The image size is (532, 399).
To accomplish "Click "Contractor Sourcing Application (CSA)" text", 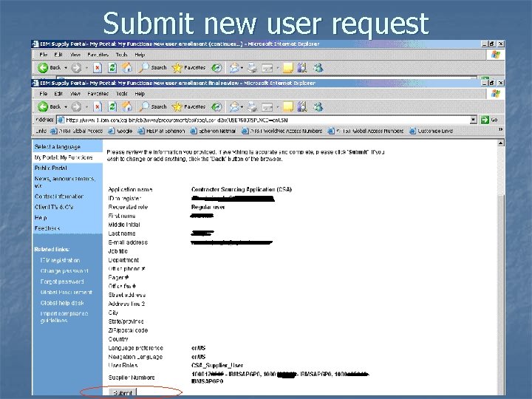I will [242, 189].
